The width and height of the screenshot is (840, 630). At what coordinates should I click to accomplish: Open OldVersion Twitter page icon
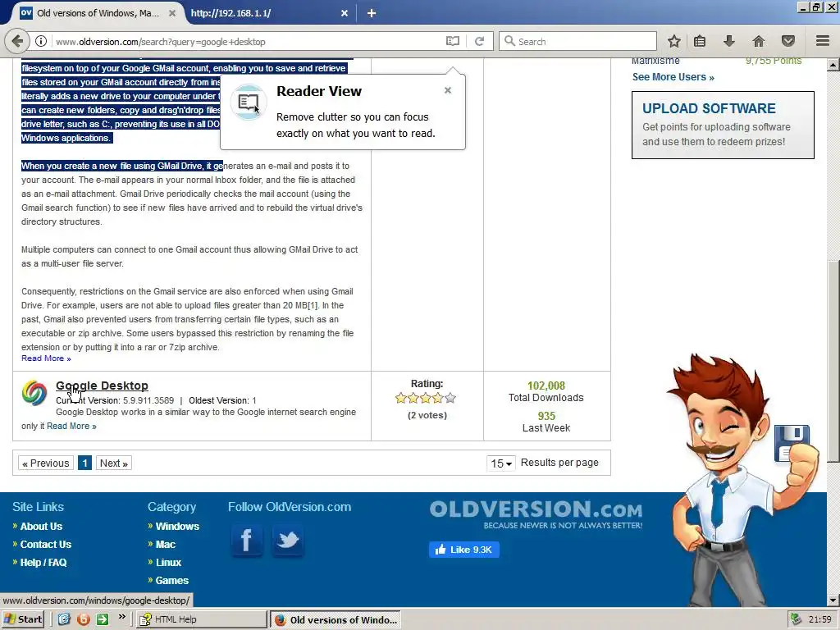tap(288, 540)
